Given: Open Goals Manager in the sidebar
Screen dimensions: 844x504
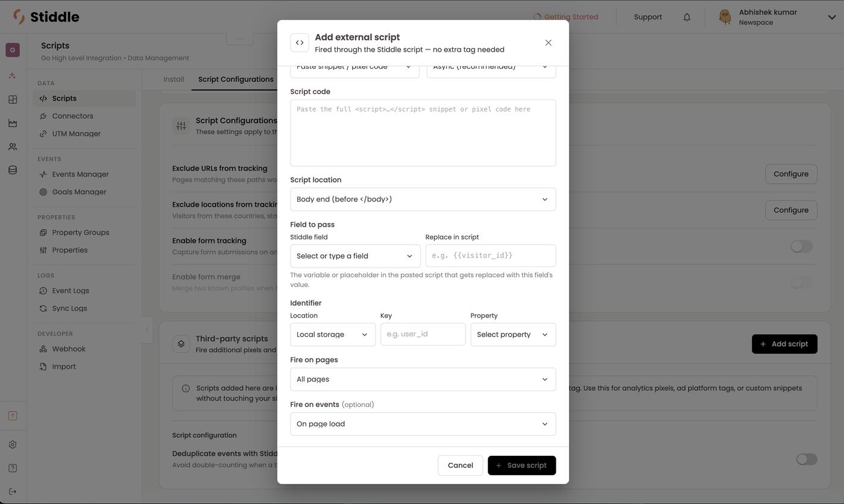Looking at the screenshot, I should coord(84,192).
